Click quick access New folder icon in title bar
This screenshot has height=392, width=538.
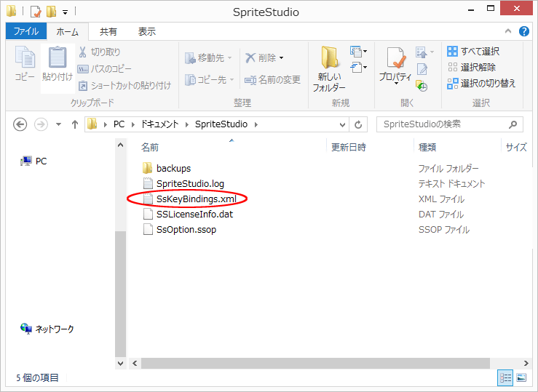click(x=52, y=12)
